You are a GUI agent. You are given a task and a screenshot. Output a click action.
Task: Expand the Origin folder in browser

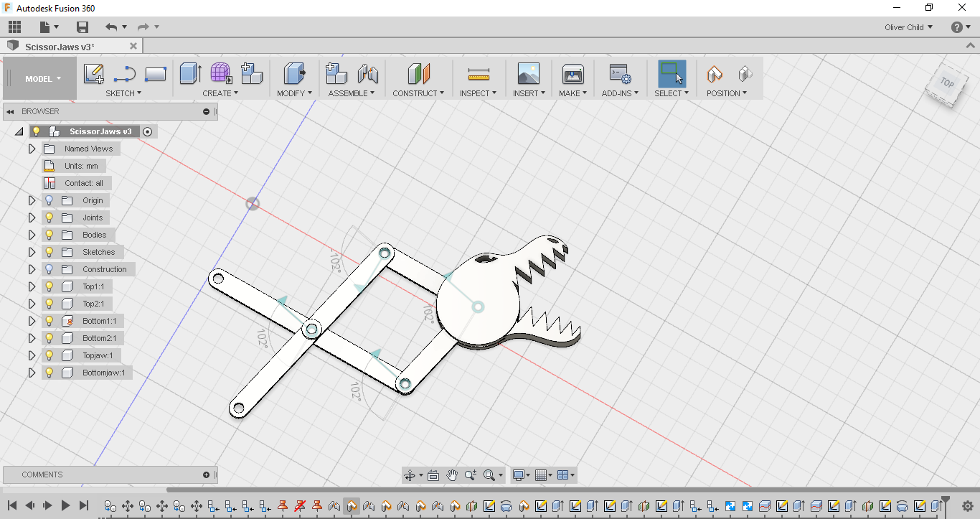32,200
